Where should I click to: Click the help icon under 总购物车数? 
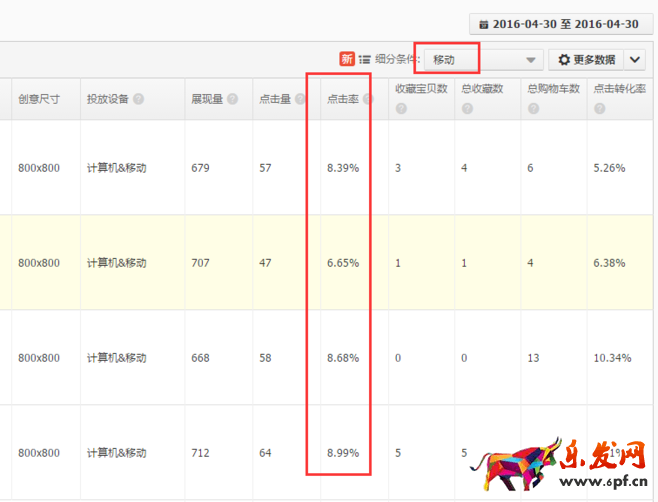coord(533,108)
